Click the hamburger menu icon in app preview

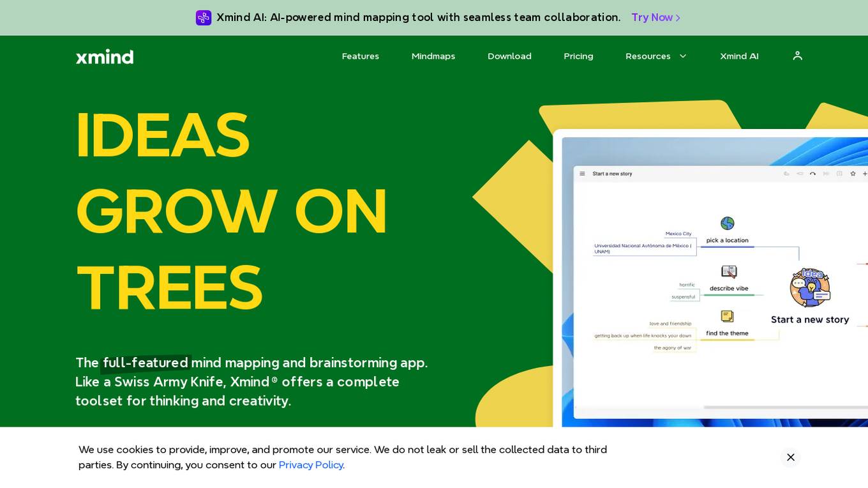[x=582, y=174]
